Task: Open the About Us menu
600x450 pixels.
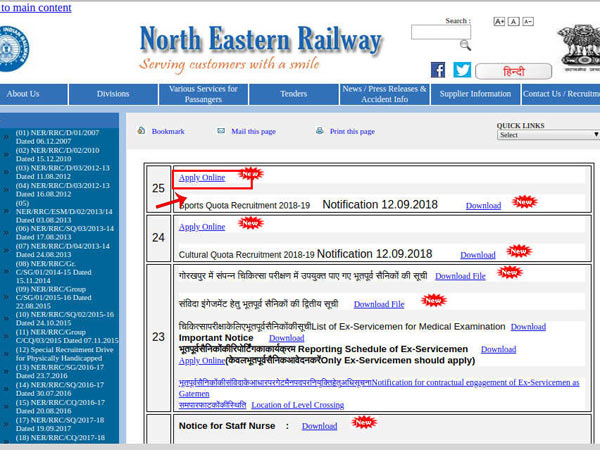Action: pyautogui.click(x=34, y=94)
